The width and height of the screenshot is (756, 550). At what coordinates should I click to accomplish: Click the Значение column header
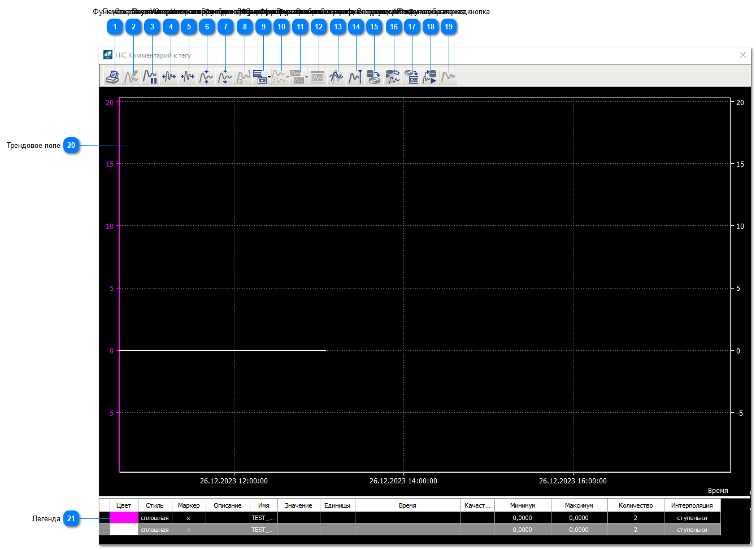pos(298,505)
